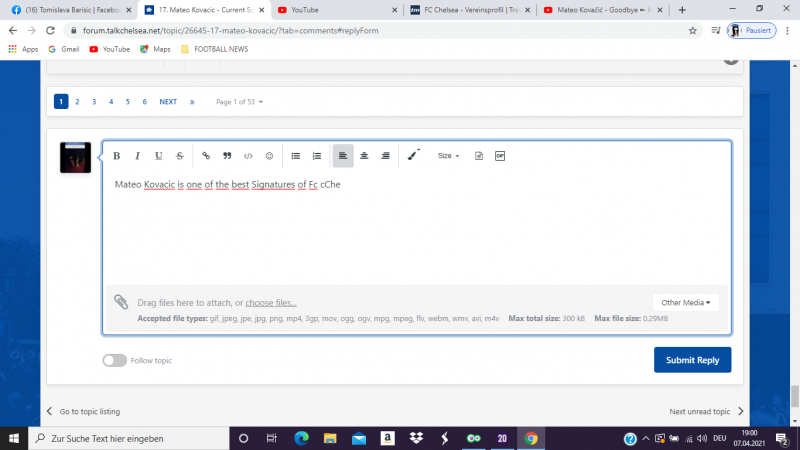Insert a quote block

coord(227,156)
